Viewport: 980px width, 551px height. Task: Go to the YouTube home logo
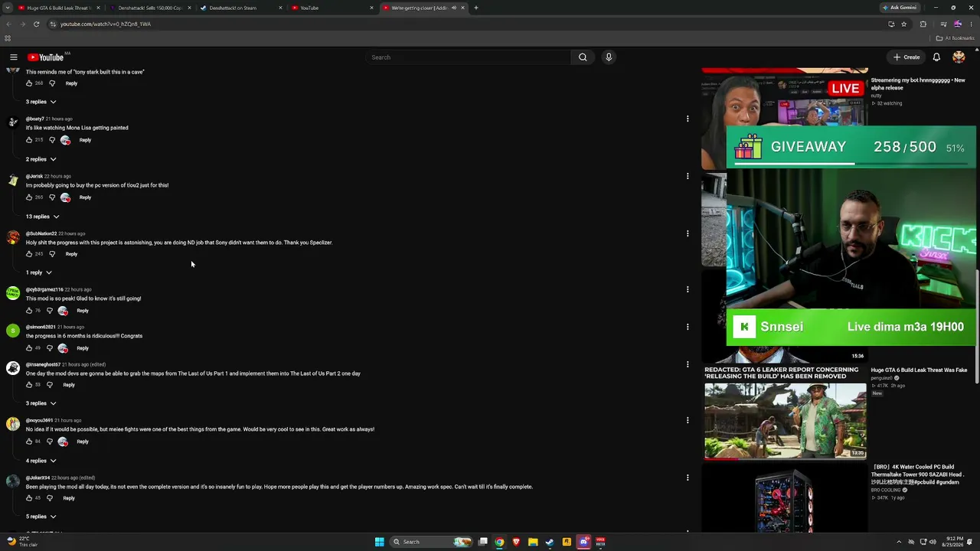click(x=46, y=57)
